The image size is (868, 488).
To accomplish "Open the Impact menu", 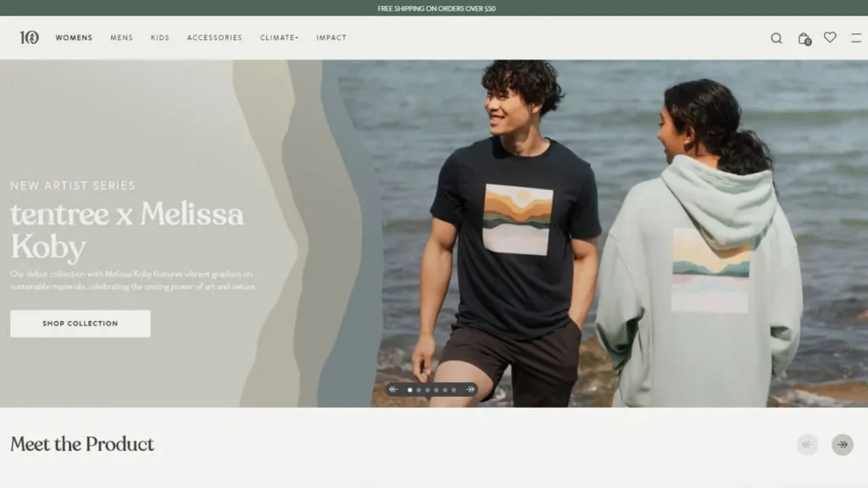I will click(x=331, y=37).
